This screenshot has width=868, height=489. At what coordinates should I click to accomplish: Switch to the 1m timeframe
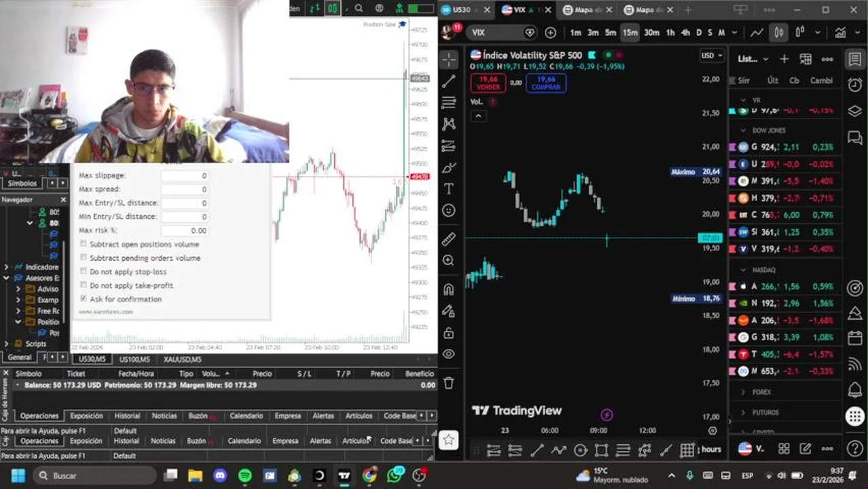[x=575, y=33]
